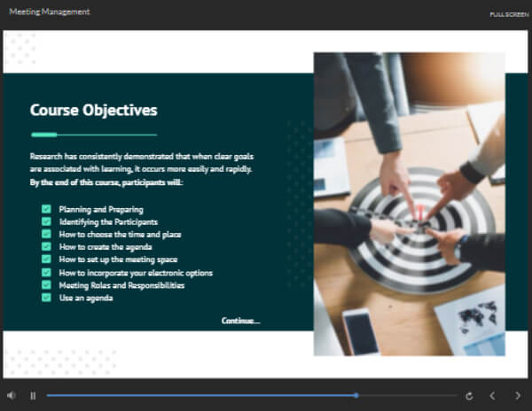Select the 'How to create the agenda' checkbox

45,247
